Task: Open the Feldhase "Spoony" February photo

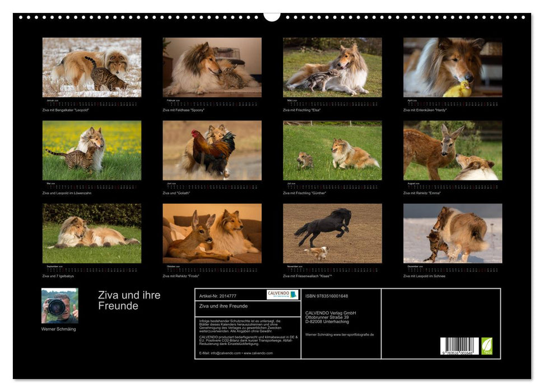Action: 212,67
